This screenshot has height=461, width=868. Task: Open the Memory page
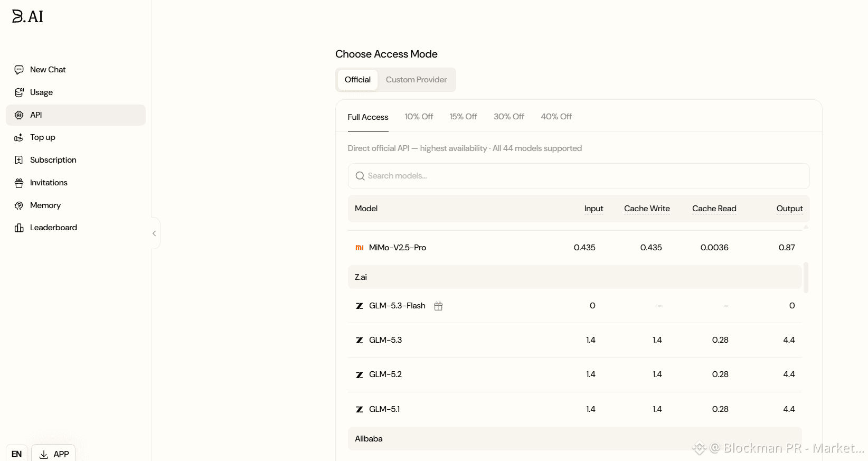tap(76, 205)
